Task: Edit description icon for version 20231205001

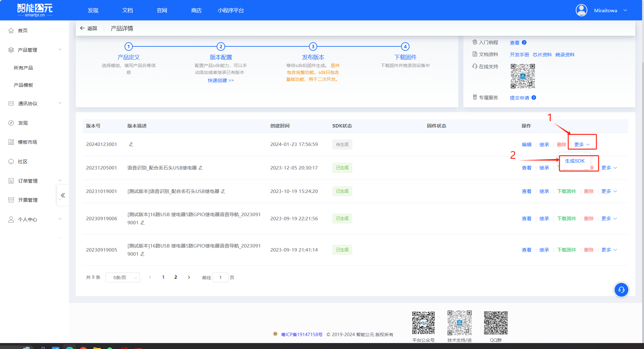Action: click(201, 168)
